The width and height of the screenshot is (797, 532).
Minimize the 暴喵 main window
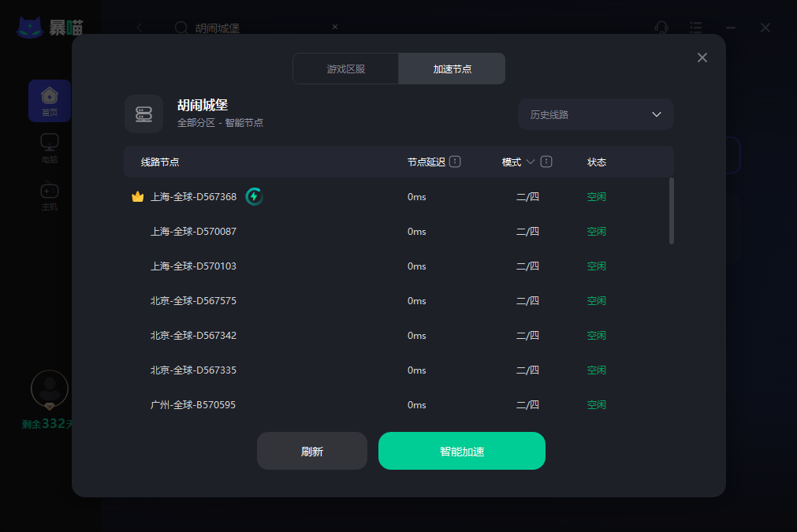point(731,28)
